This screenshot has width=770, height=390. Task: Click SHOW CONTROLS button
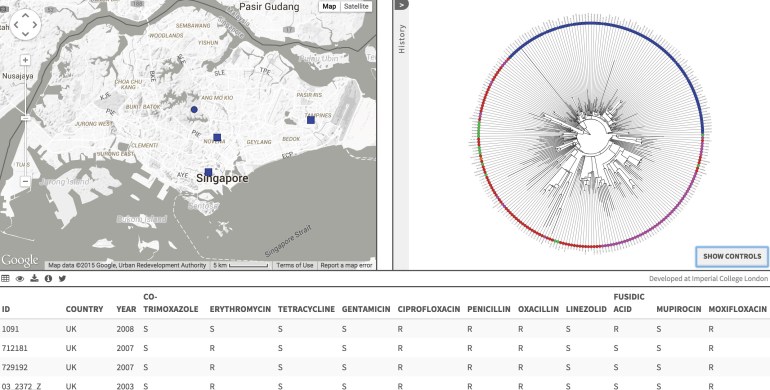click(x=732, y=256)
